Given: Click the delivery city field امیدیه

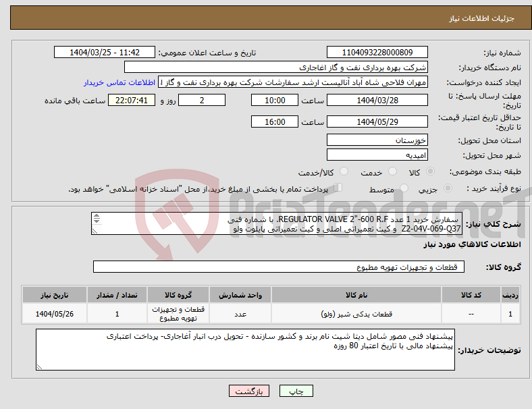Looking at the screenshot, I should 377,155.
